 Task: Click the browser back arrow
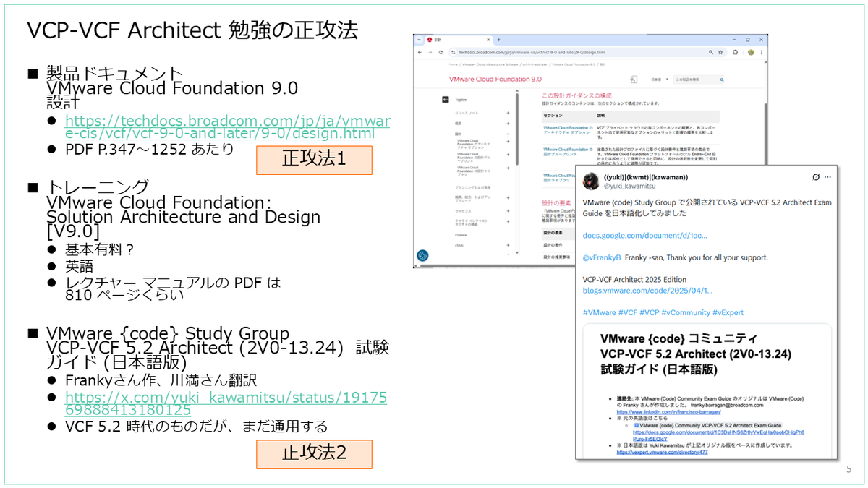[x=420, y=52]
